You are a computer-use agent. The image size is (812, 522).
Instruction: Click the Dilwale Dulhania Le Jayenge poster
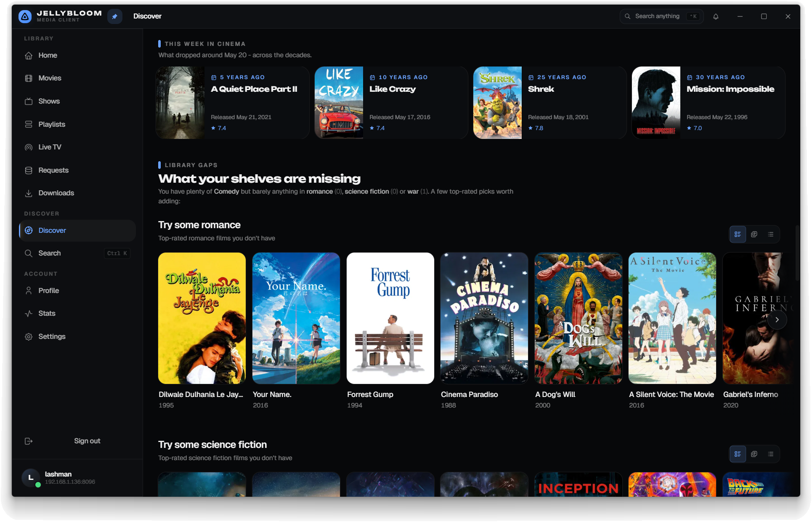click(x=202, y=318)
